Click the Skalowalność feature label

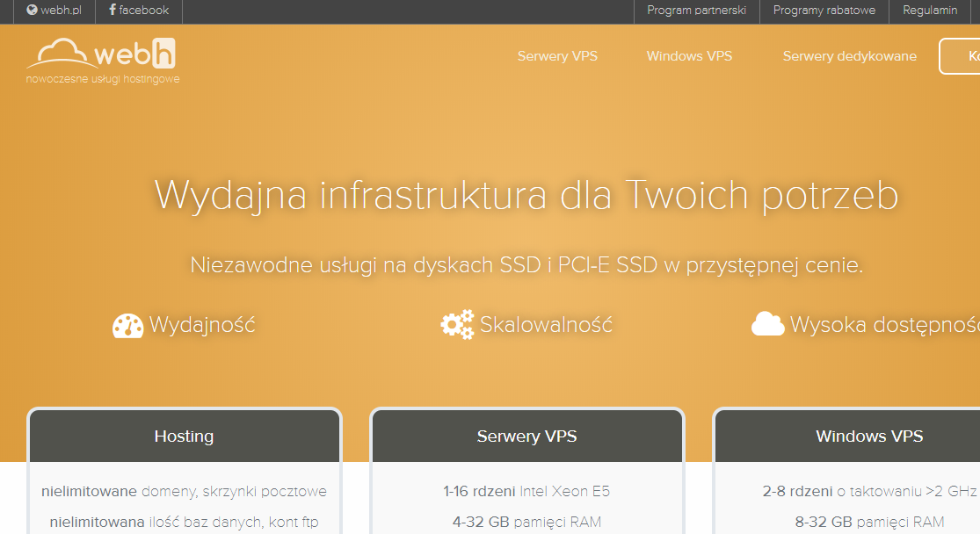(546, 325)
